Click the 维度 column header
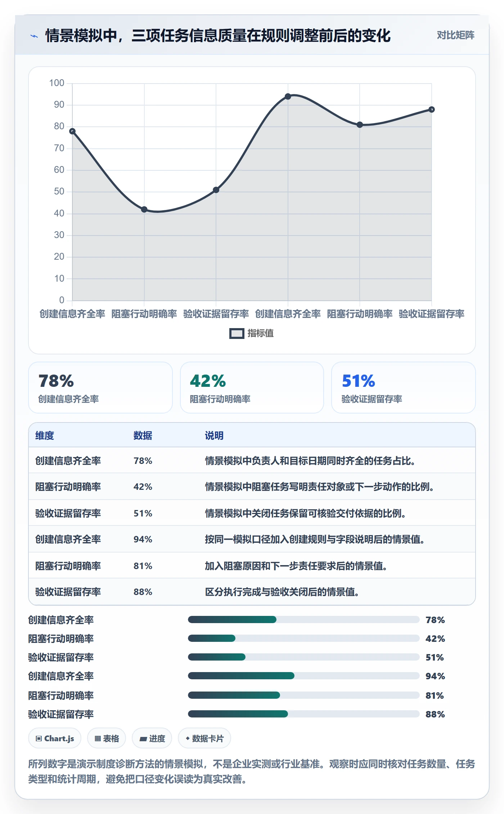This screenshot has width=504, height=814. 45,435
